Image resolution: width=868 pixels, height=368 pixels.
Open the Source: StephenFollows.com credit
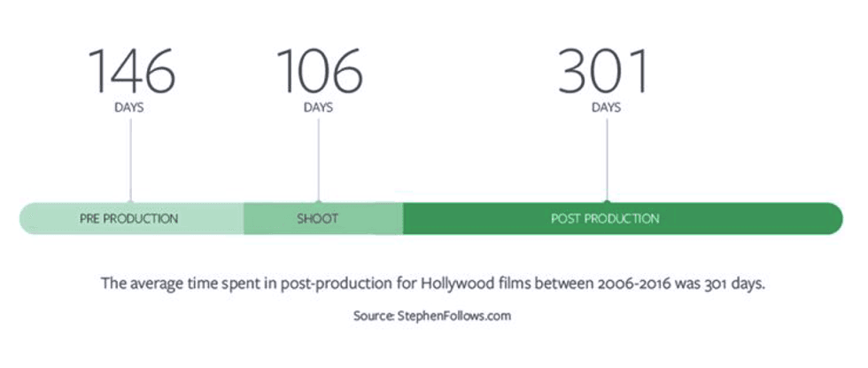[x=432, y=316]
